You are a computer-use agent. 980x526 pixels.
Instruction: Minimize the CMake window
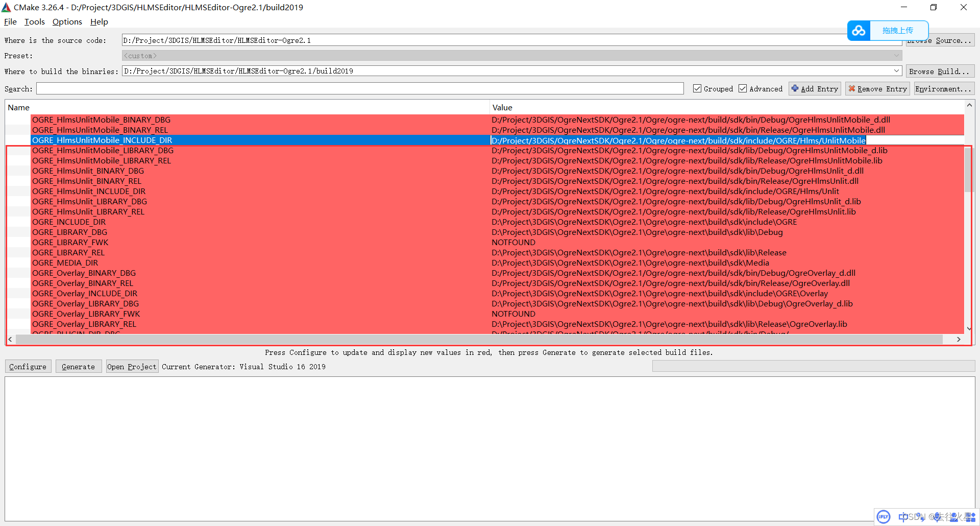coord(904,7)
